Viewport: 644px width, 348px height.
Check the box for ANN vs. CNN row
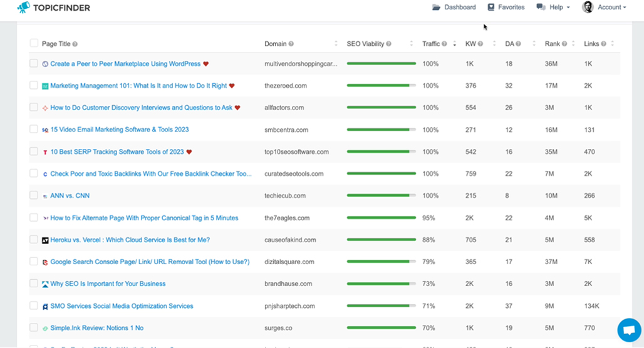[34, 195]
